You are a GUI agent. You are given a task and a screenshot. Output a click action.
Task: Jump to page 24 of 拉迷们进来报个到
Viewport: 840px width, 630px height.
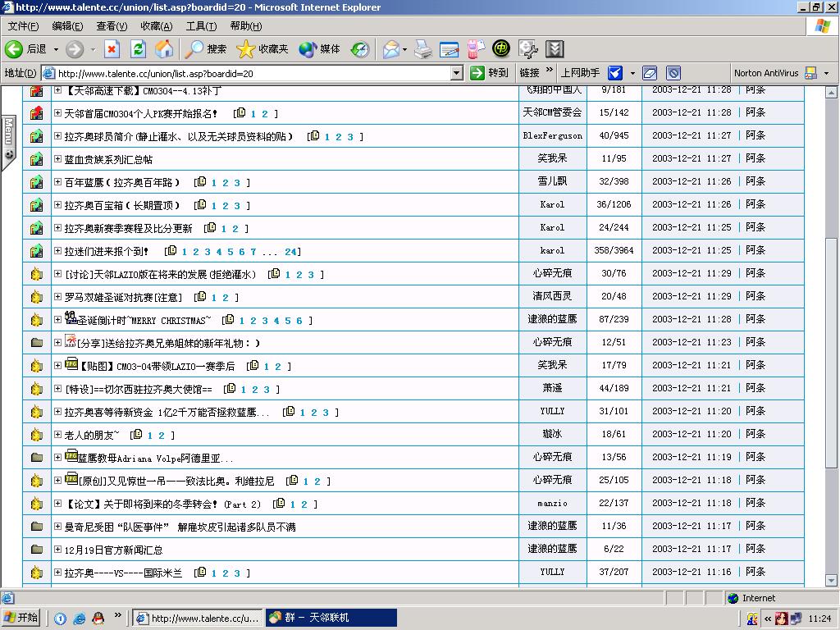pos(290,252)
